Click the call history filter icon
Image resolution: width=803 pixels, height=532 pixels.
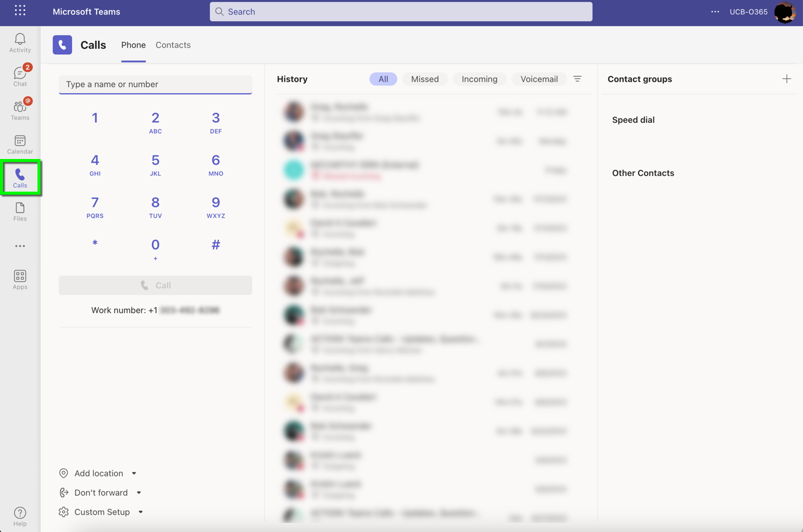pyautogui.click(x=577, y=79)
